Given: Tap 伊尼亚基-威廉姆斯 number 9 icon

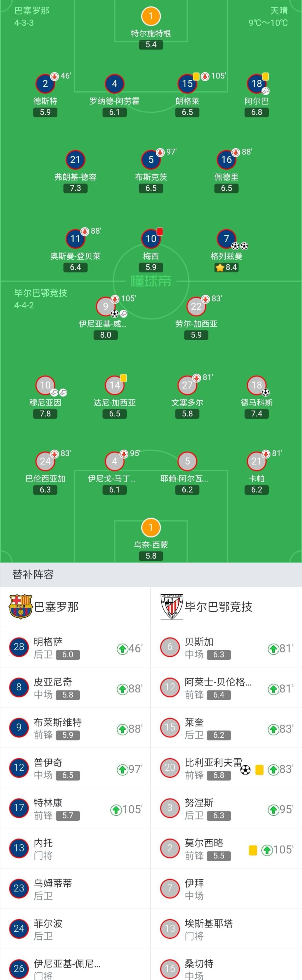Looking at the screenshot, I should click(105, 306).
